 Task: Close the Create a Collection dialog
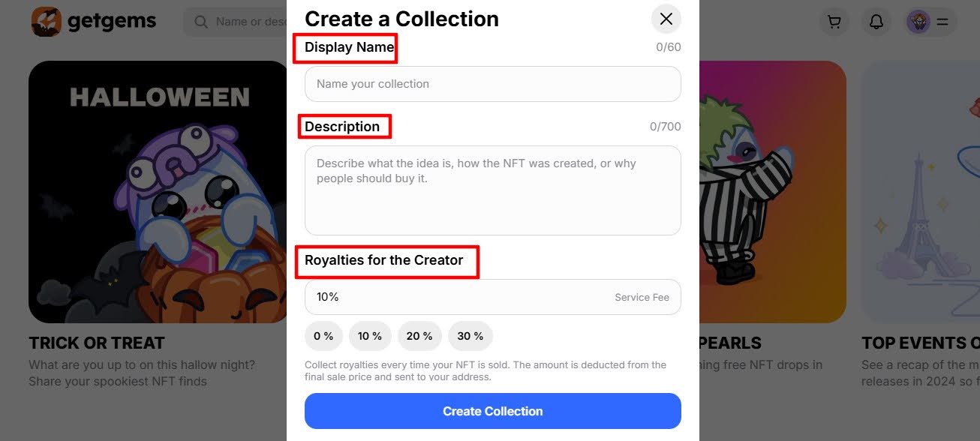tap(666, 19)
